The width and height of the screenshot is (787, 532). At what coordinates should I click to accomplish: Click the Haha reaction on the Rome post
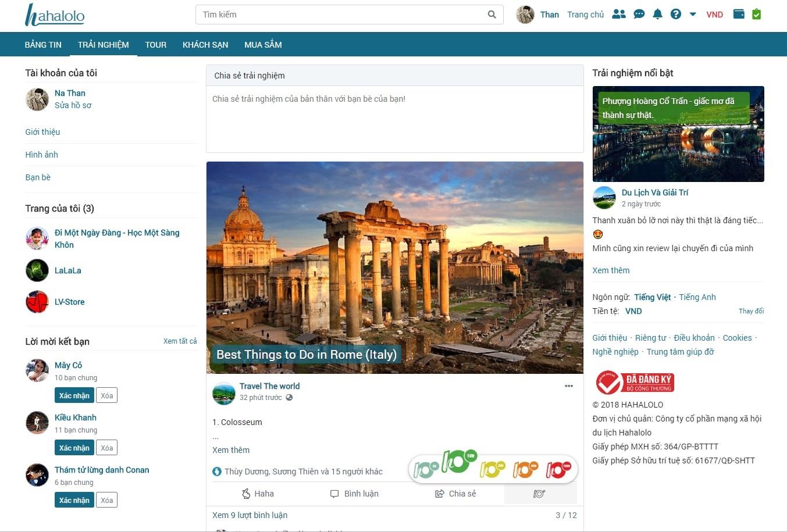click(x=258, y=494)
